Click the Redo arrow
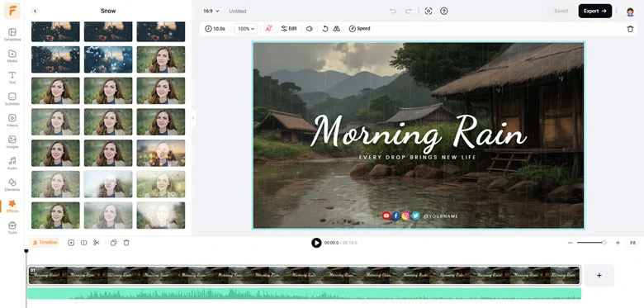Screen dimensions: 644x308 (408, 11)
